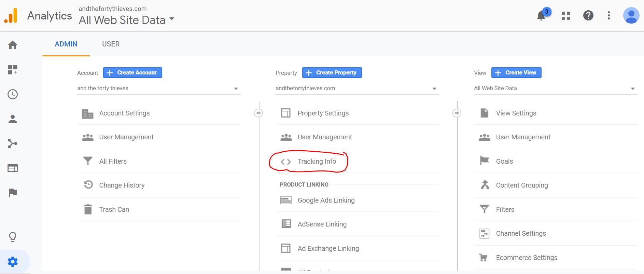This screenshot has width=644, height=274.
Task: Click the Google Analytics logo
Action: pyautogui.click(x=11, y=16)
